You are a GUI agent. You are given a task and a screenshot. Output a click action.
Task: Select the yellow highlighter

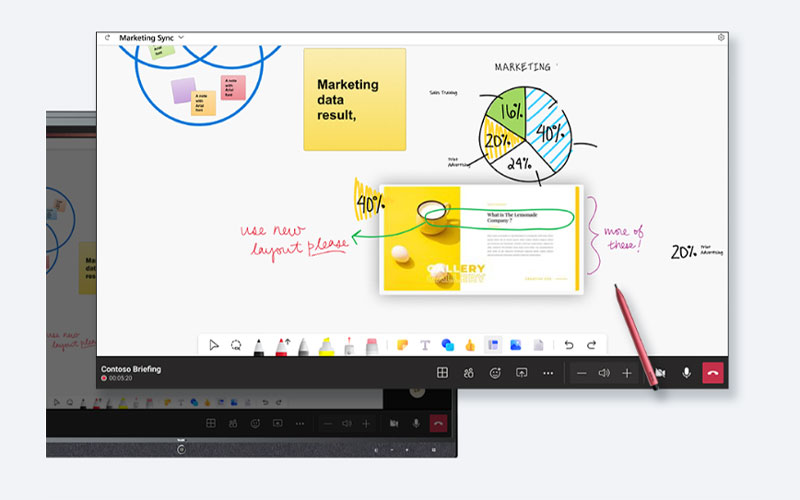point(327,346)
